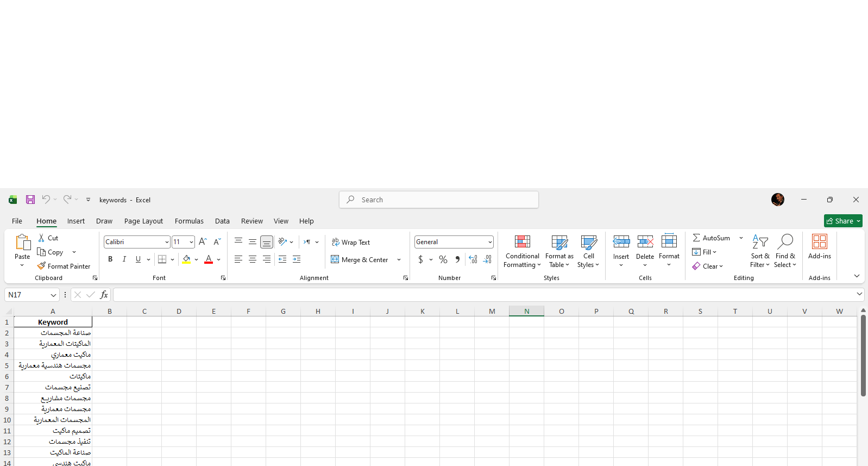Viewport: 868px width, 466px height.
Task: Click the Format Painter brush icon
Action: tap(41, 266)
